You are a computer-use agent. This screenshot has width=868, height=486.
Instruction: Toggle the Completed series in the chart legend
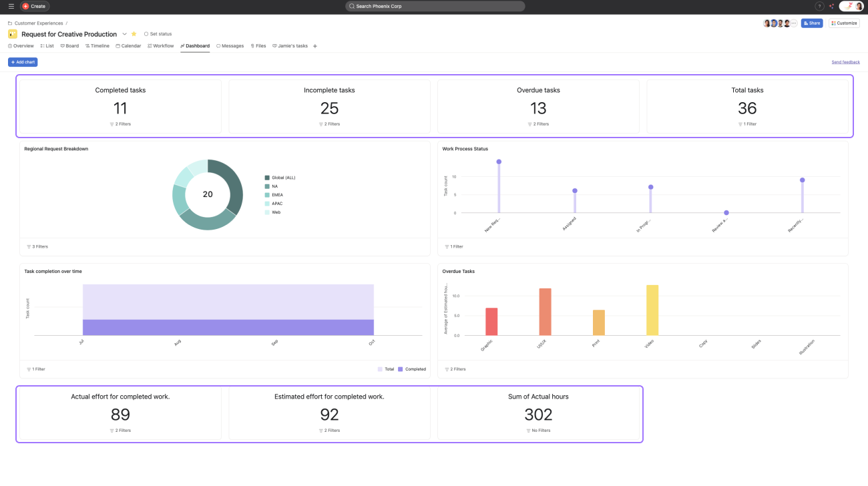[401, 369]
